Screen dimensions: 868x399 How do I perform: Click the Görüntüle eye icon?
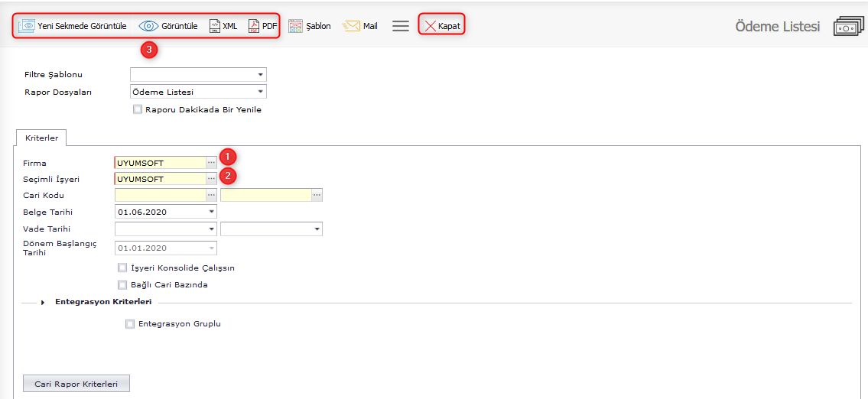click(x=148, y=26)
